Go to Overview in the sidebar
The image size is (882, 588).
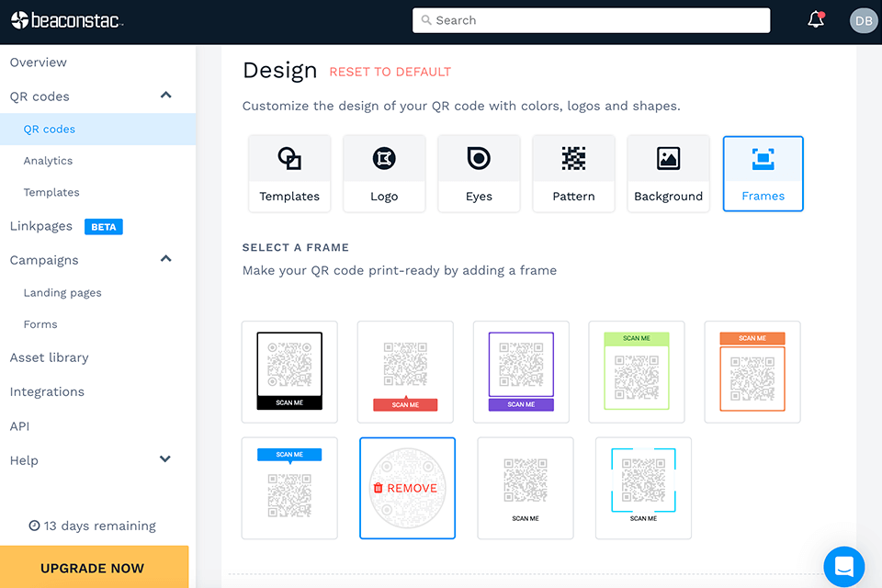(39, 62)
